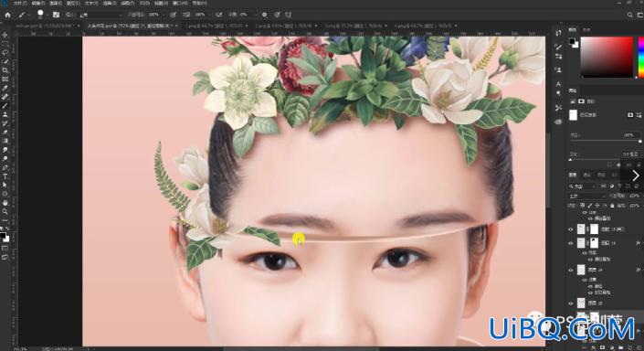Screen dimensions: 644x351
Task: Click add pixel mask icon in Properties
Action: 630,115
